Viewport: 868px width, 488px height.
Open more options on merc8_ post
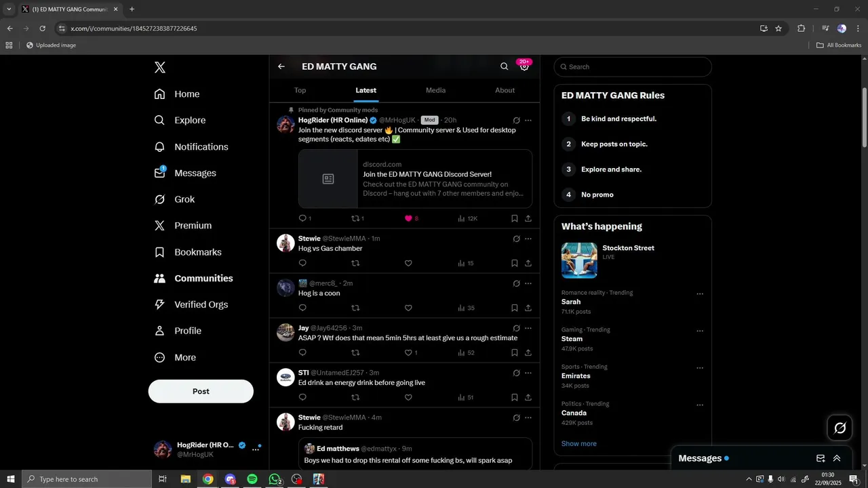[528, 283]
